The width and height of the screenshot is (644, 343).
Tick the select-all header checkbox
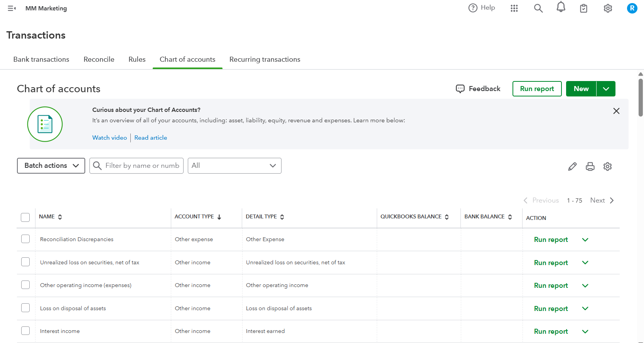click(x=25, y=217)
